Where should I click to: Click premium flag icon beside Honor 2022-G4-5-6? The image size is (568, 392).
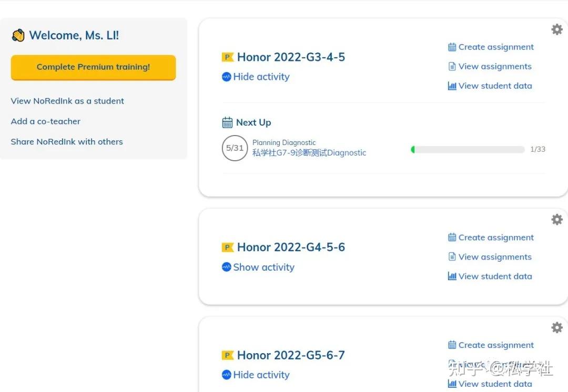pyautogui.click(x=228, y=247)
